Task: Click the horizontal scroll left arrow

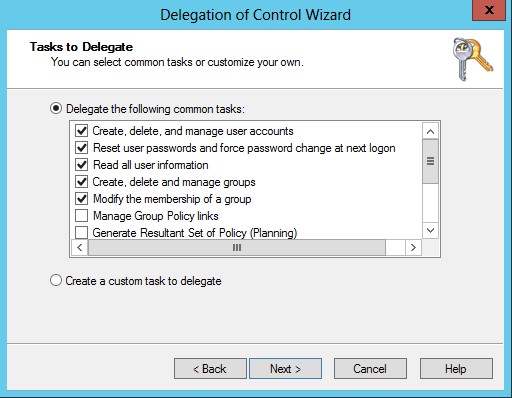Action: (x=80, y=248)
